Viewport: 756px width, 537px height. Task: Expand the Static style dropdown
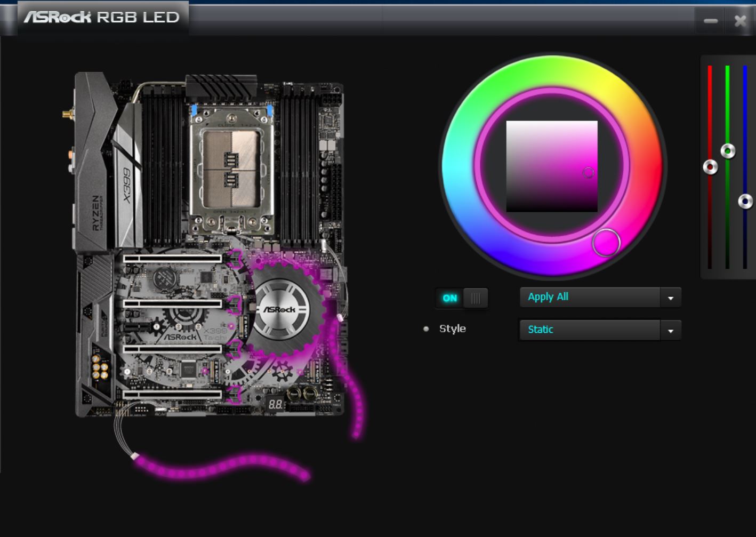600,330
